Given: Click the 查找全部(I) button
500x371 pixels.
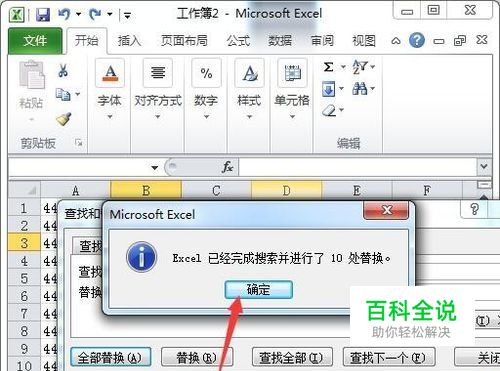Looking at the screenshot, I should click(292, 358).
